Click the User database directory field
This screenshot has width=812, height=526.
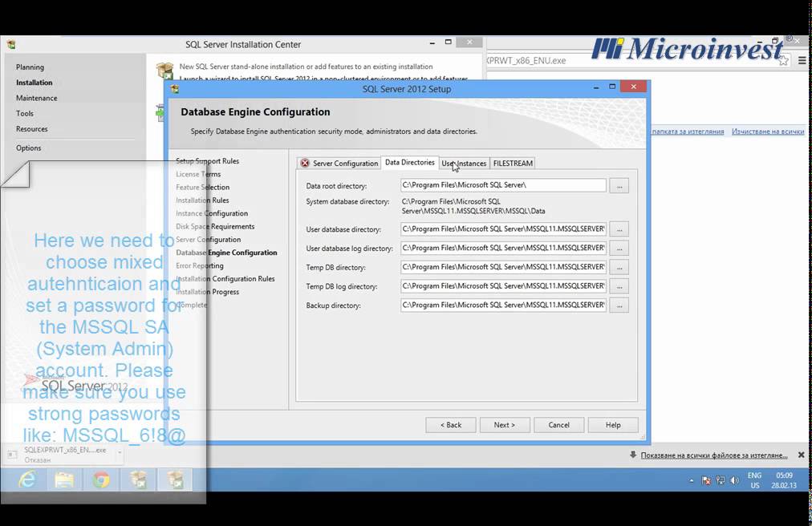click(503, 229)
